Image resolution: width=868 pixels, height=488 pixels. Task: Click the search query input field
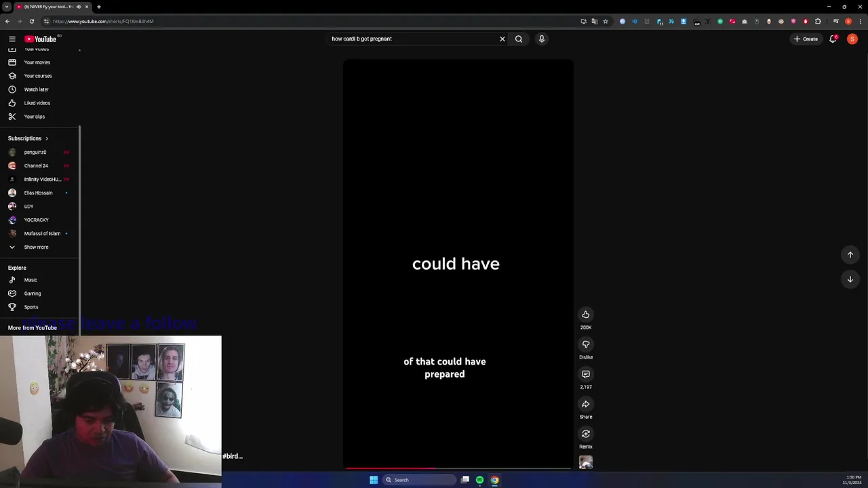pyautogui.click(x=412, y=39)
